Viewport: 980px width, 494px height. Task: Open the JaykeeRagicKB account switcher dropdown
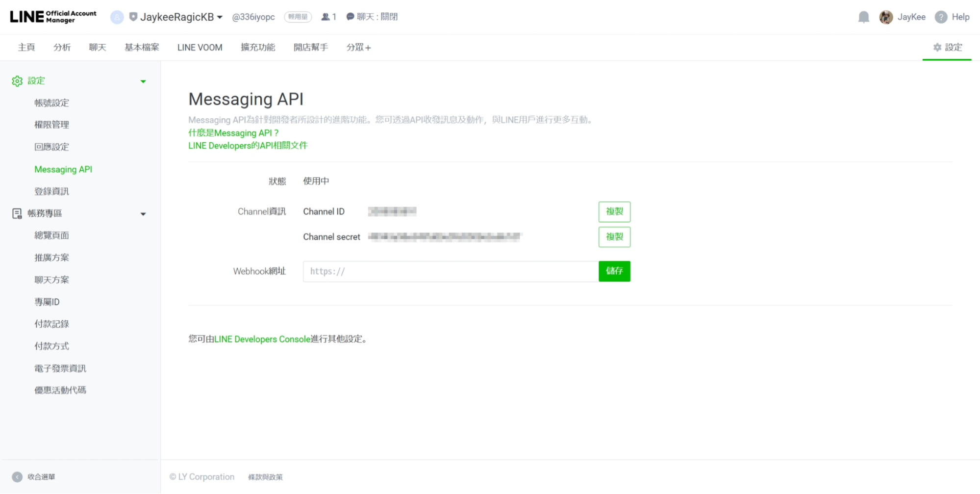click(x=181, y=17)
